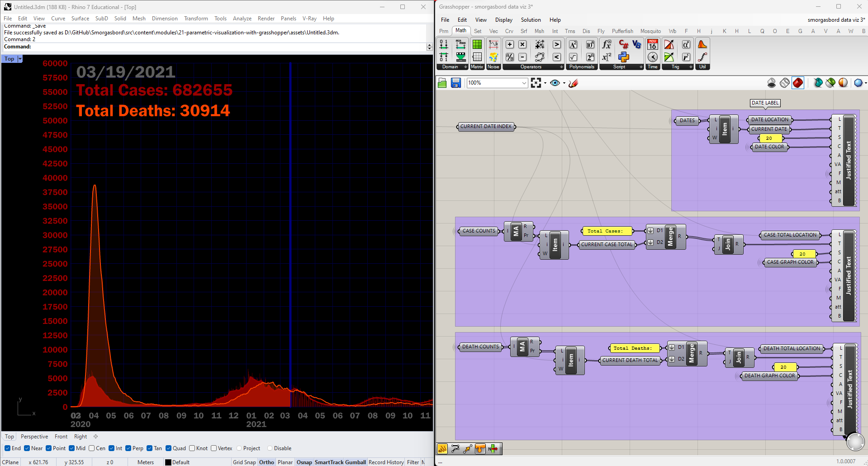Uncheck the Quad object snap

(x=169, y=448)
